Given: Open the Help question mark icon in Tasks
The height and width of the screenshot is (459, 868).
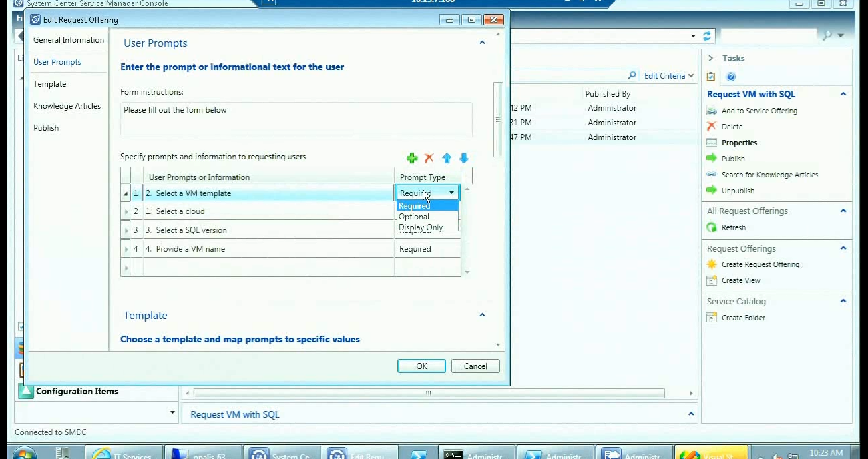Looking at the screenshot, I should pyautogui.click(x=731, y=77).
